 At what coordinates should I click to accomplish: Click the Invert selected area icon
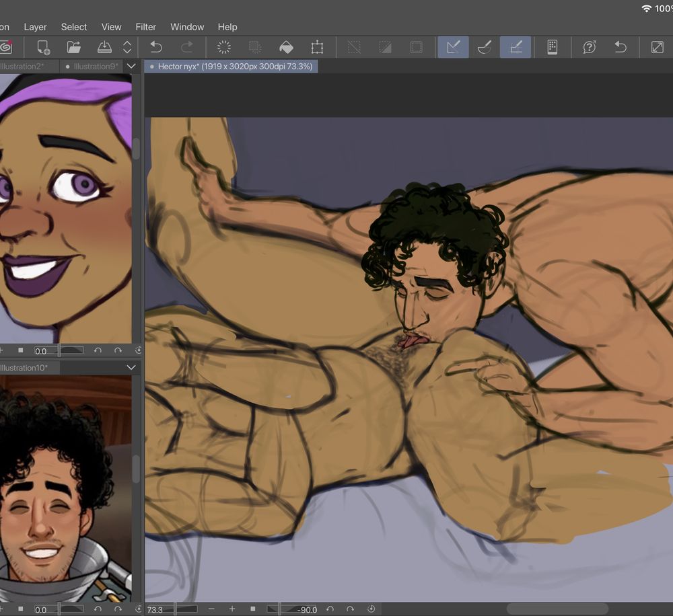385,47
